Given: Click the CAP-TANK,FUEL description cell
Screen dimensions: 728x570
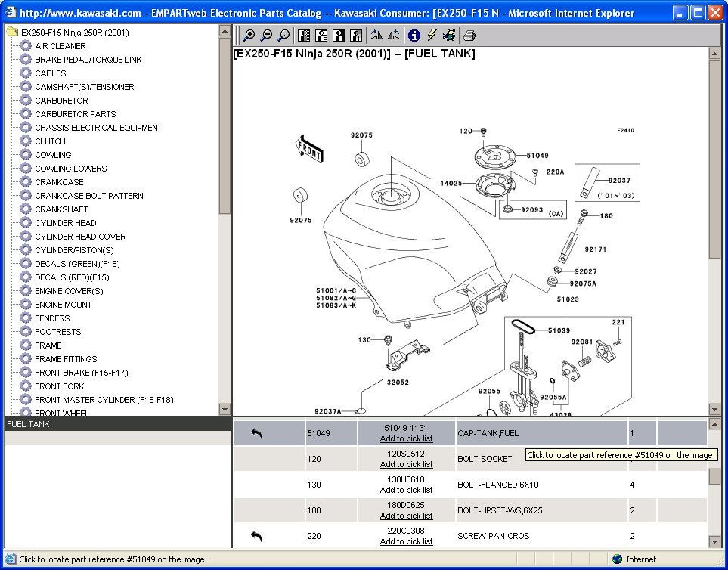Looking at the screenshot, I should tap(542, 433).
